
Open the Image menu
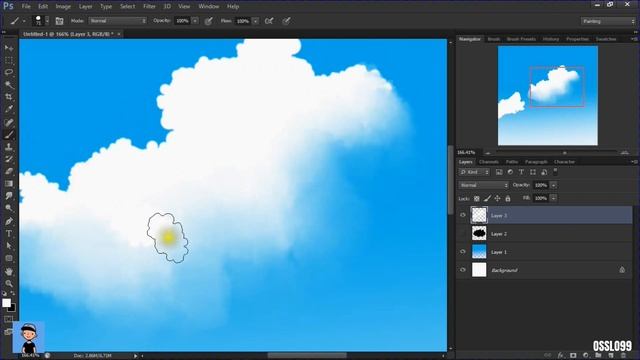63,7
